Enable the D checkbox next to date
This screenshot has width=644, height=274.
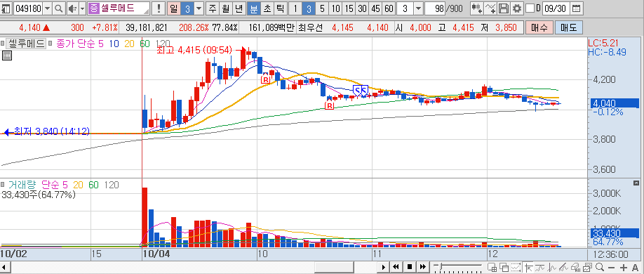tap(530, 8)
